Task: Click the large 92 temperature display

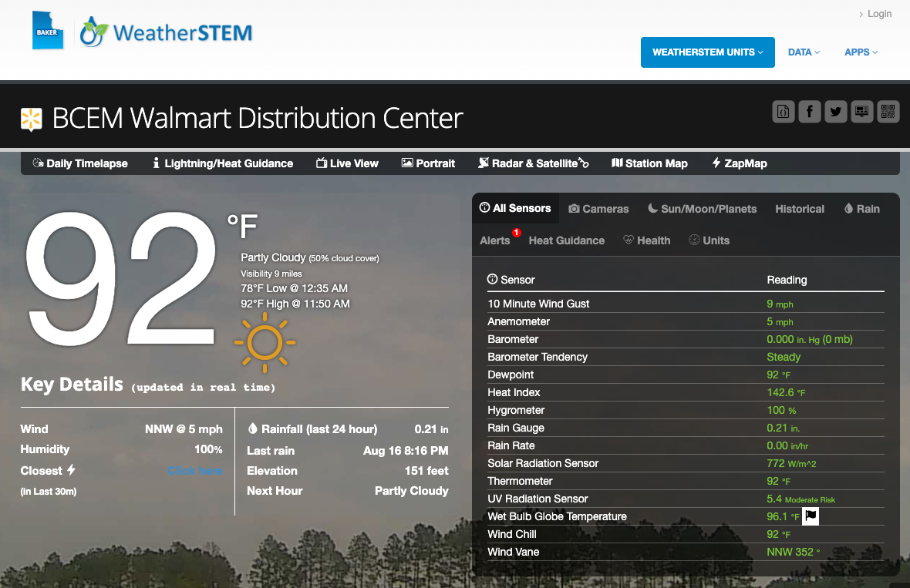Action: click(x=121, y=278)
